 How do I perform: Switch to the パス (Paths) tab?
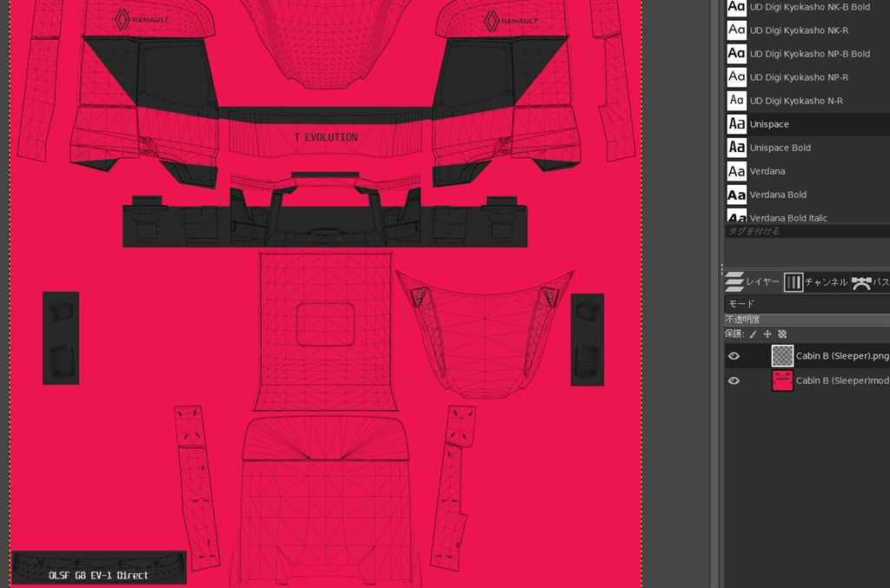tap(870, 281)
